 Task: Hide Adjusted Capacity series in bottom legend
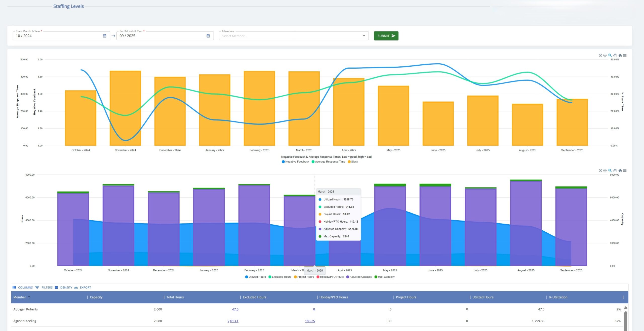[x=360, y=277]
